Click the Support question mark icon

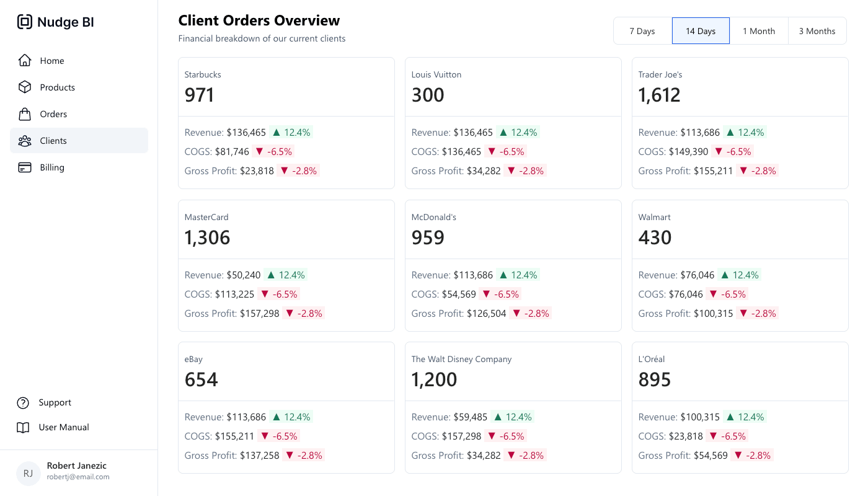point(23,403)
